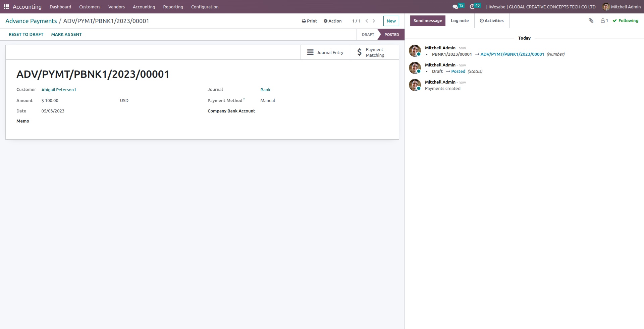Open Mitchell Admin user menu
Image resolution: width=644 pixels, height=329 pixels.
622,7
